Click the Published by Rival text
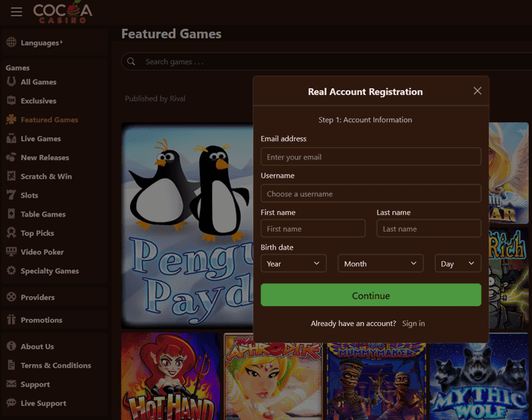 pos(155,99)
